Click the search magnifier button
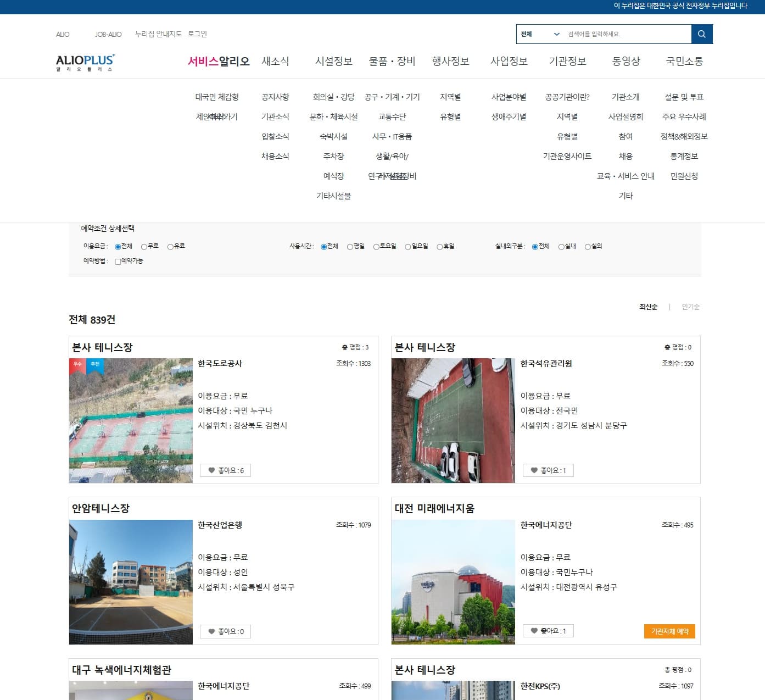This screenshot has width=765, height=700. [702, 34]
